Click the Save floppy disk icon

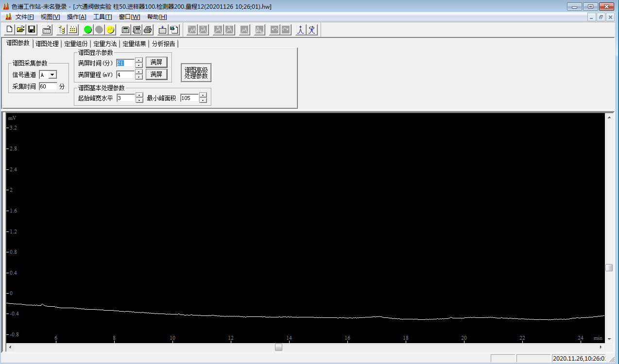[32, 30]
